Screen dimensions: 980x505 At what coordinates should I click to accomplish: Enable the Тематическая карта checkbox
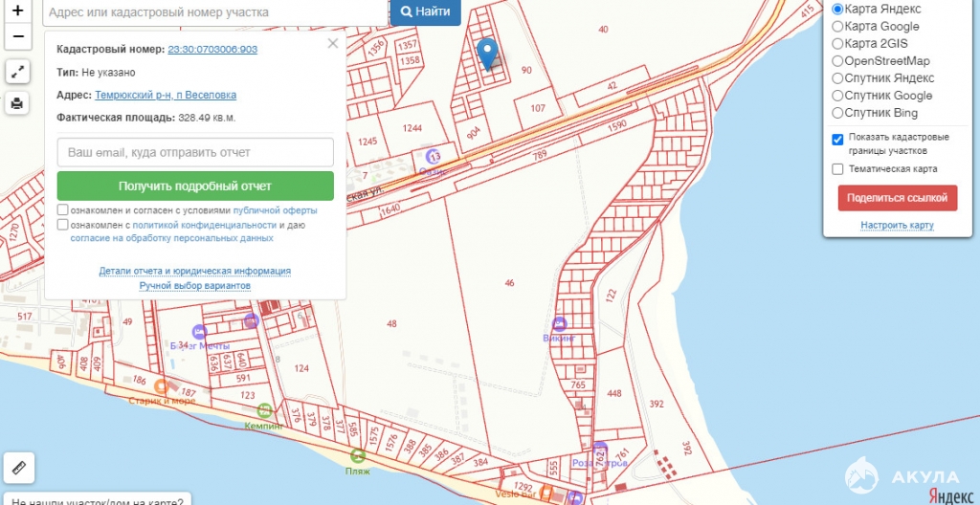coord(837,169)
